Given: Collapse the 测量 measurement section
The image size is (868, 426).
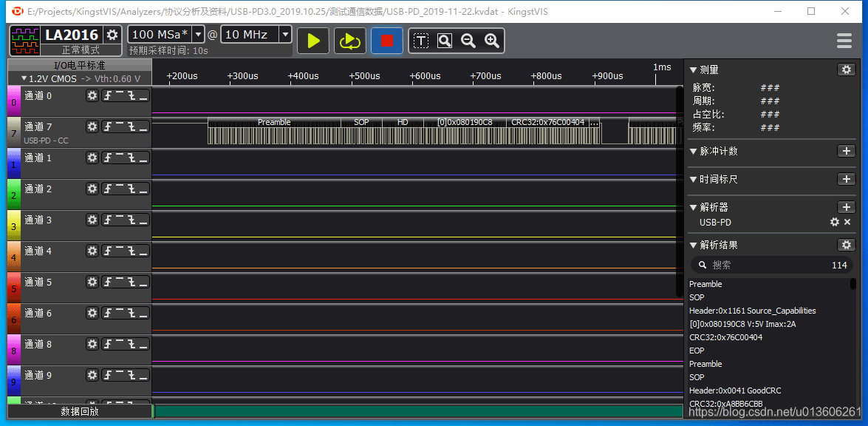Looking at the screenshot, I should pyautogui.click(x=692, y=70).
